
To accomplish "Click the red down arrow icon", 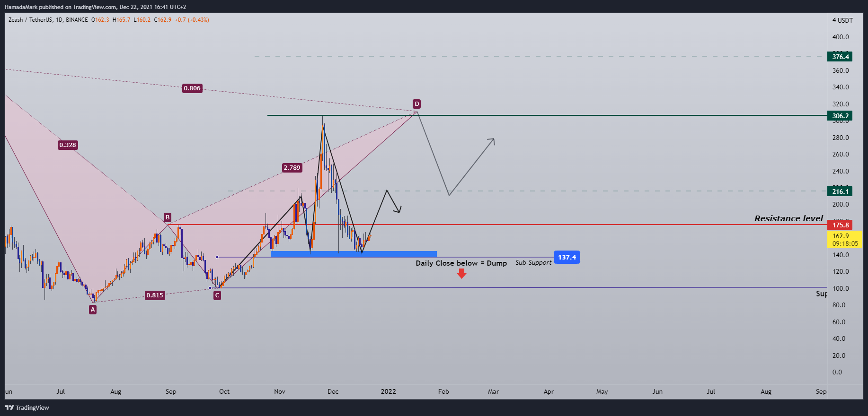I will (x=461, y=274).
